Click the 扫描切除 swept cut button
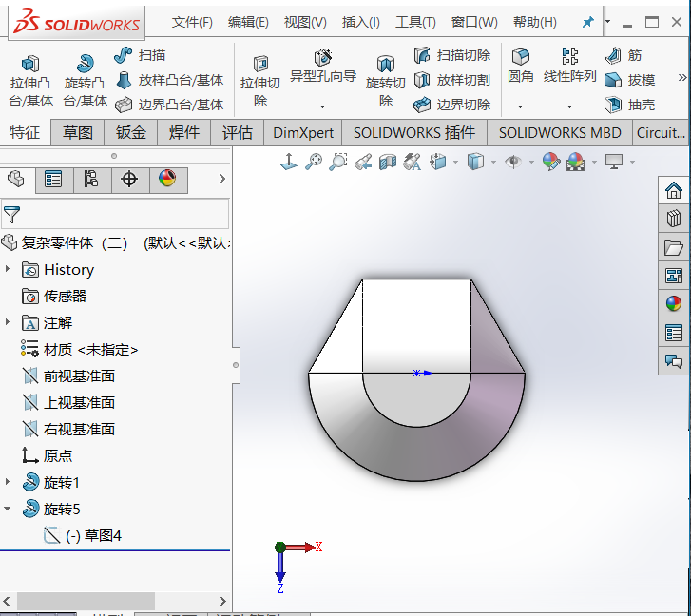691x616 pixels. 452,55
